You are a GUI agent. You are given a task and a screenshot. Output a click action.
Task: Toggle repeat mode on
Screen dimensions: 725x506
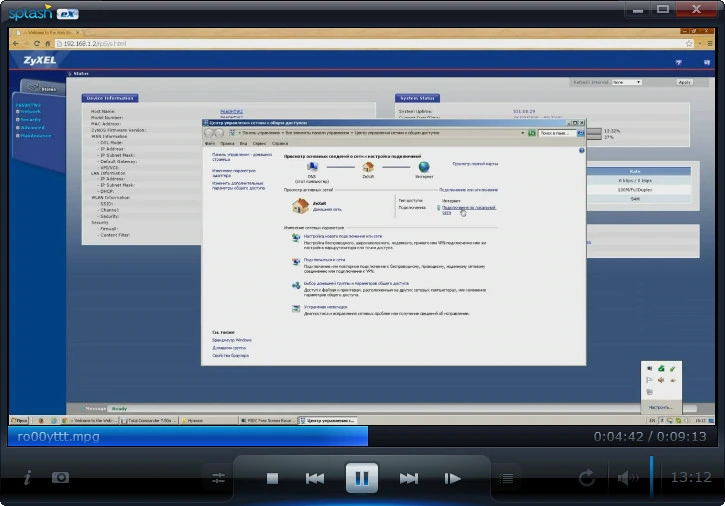586,477
